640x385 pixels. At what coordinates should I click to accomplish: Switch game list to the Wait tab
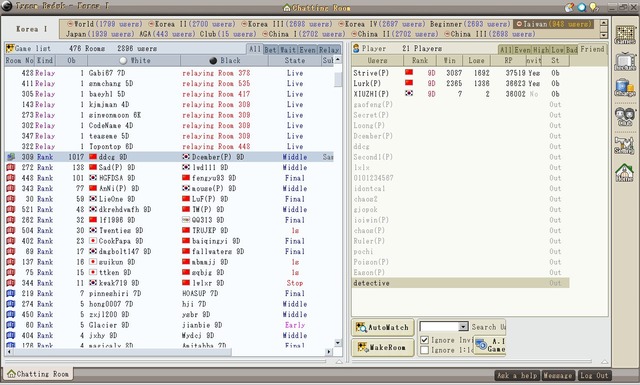click(x=288, y=50)
